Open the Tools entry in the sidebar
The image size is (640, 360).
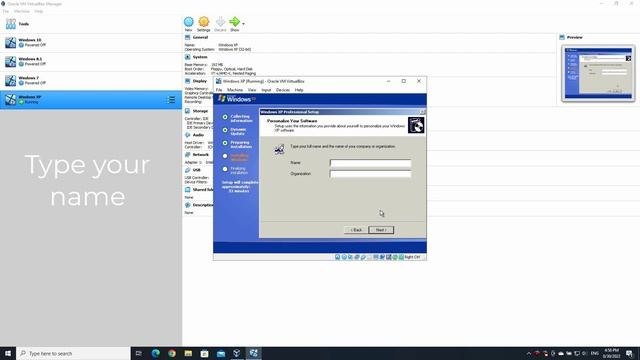[x=91, y=24]
